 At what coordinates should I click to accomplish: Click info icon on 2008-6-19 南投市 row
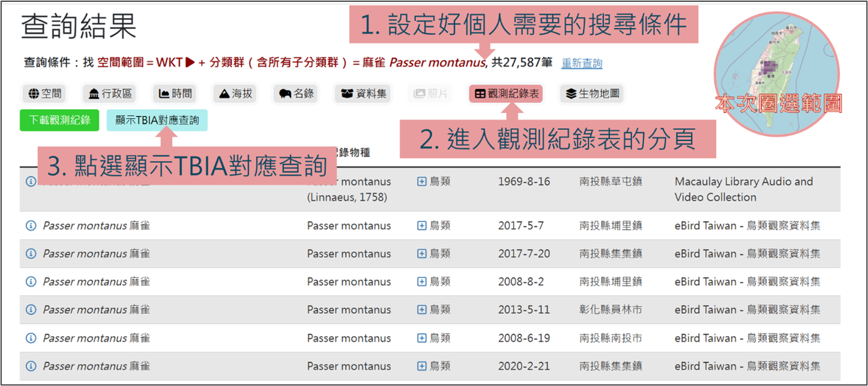pyautogui.click(x=31, y=338)
